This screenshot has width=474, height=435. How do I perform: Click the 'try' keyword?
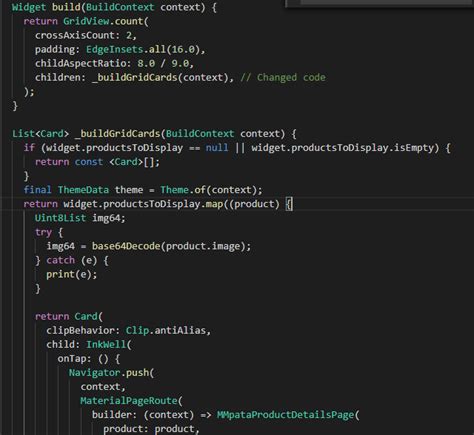pos(43,232)
